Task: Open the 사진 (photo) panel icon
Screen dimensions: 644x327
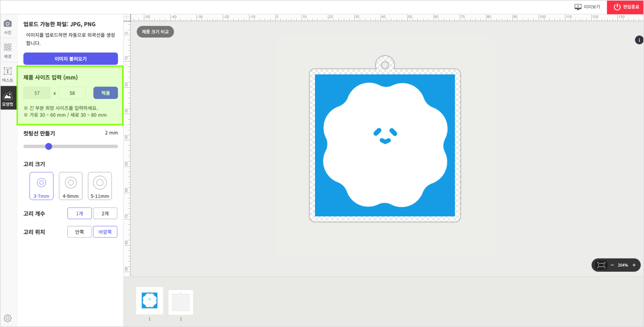Action: (x=8, y=27)
